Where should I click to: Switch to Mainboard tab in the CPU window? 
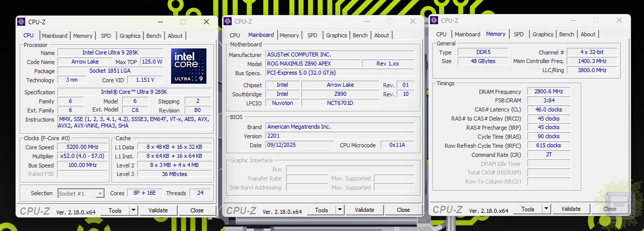pyautogui.click(x=55, y=36)
